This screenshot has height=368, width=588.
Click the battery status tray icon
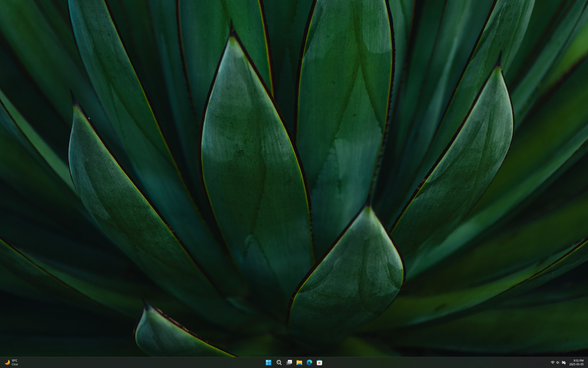point(564,362)
